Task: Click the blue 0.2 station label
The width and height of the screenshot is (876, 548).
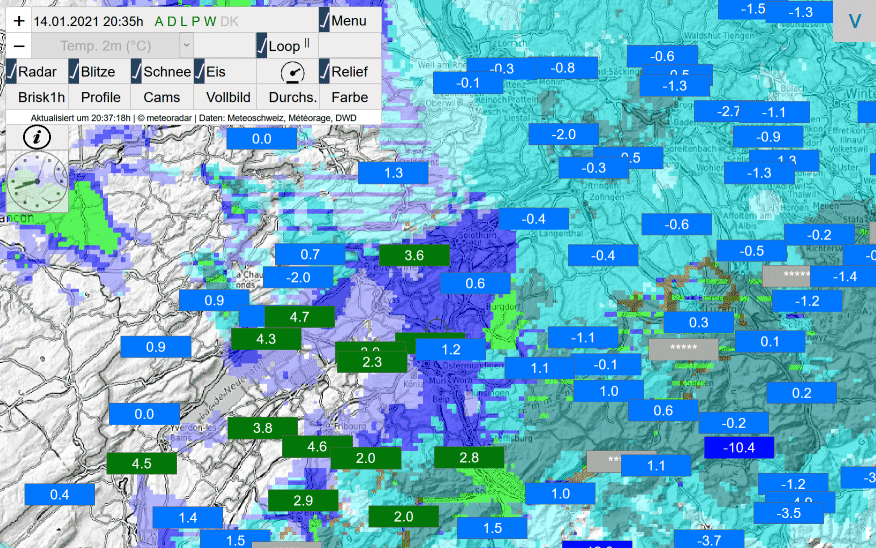Action: coord(801,393)
